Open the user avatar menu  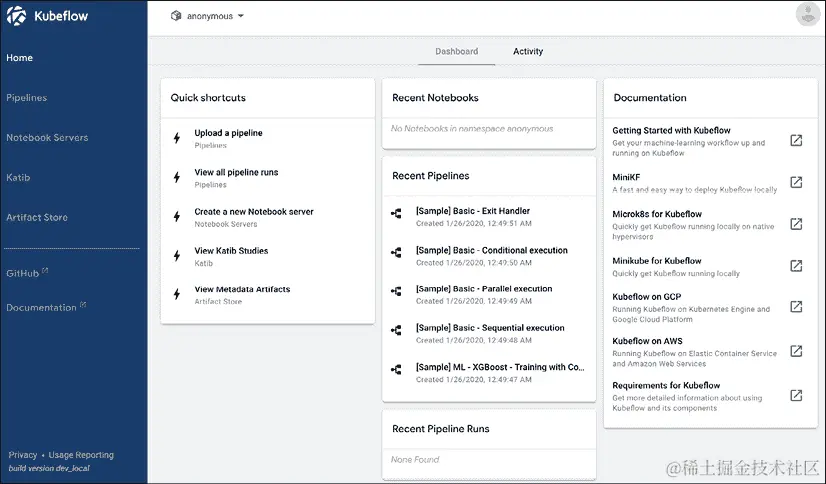pyautogui.click(x=808, y=15)
